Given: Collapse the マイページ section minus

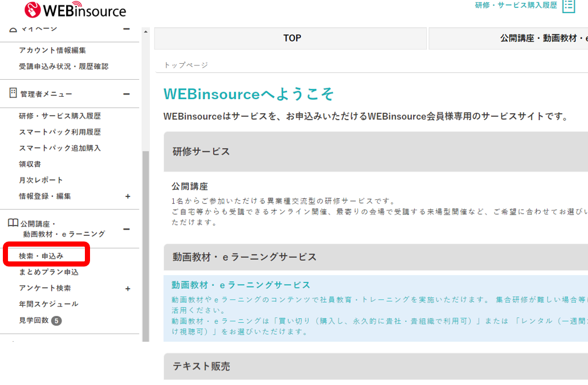Looking at the screenshot, I should point(126,29).
